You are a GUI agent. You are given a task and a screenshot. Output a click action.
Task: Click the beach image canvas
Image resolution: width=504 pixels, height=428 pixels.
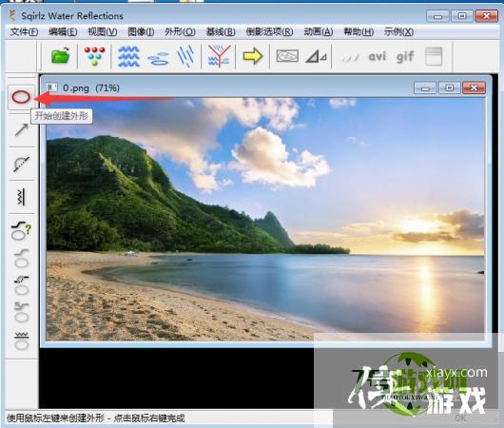coord(265,219)
